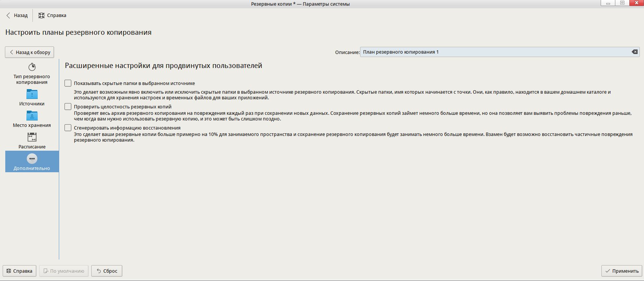644x281 pixels.
Task: Focus the Описание text field
Action: tap(500, 52)
